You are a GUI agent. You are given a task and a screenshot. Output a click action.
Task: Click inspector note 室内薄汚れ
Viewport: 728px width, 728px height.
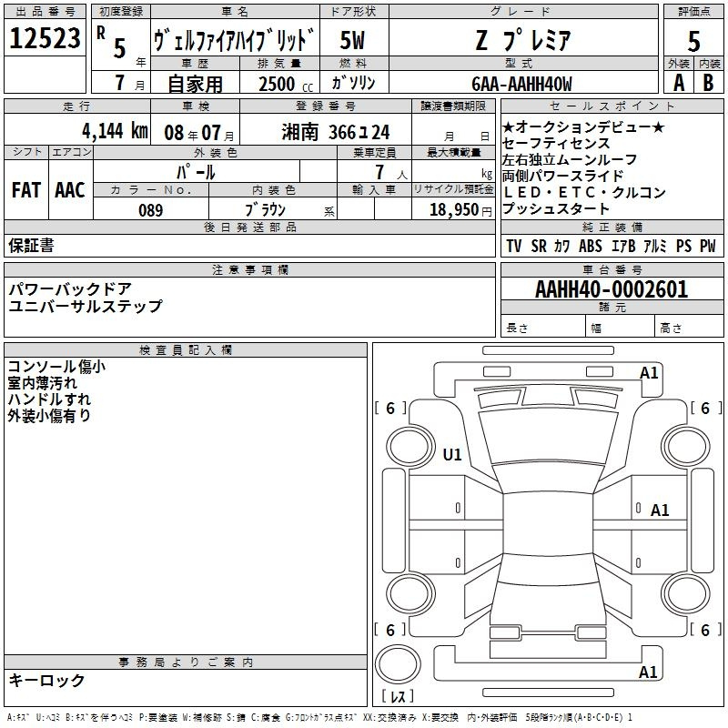pos(42,383)
